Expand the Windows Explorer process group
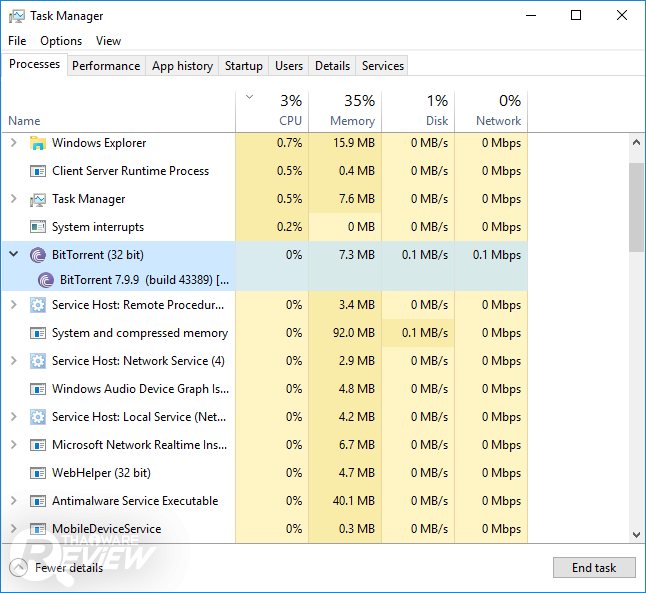 tap(14, 143)
